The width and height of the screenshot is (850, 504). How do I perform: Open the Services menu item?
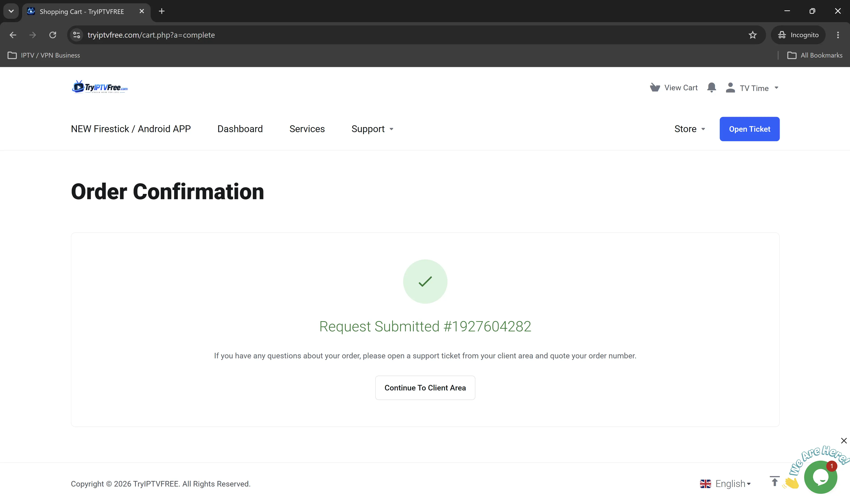(307, 129)
